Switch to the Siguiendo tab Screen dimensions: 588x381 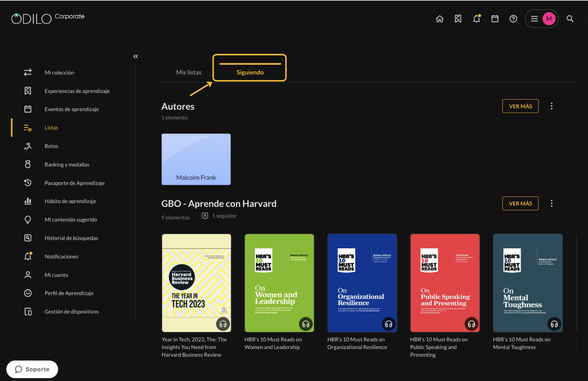click(x=250, y=72)
